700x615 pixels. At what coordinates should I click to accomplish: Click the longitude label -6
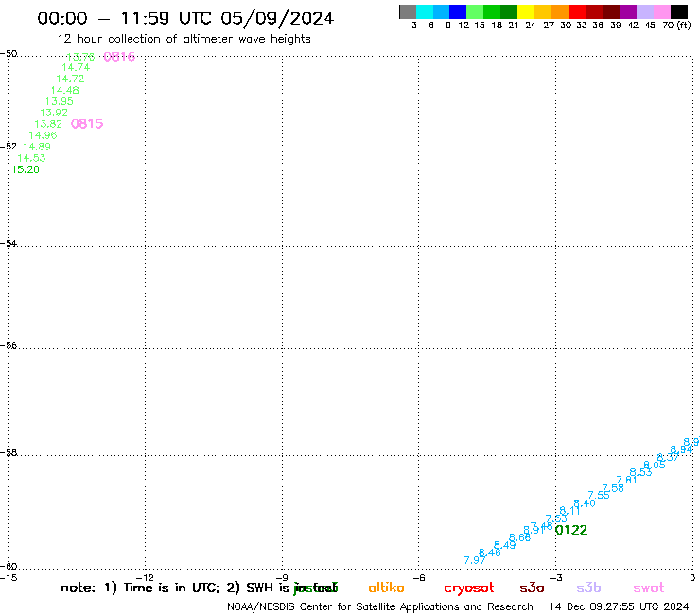(x=418, y=578)
